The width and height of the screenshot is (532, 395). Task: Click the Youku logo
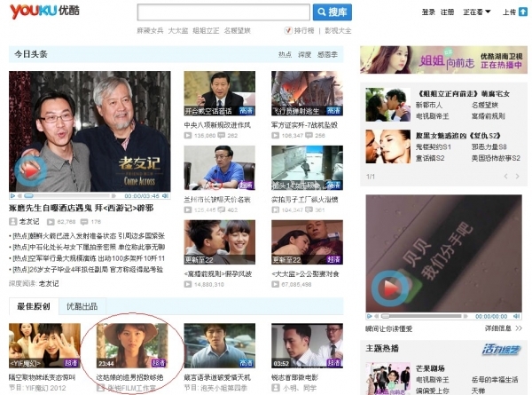pos(44,12)
